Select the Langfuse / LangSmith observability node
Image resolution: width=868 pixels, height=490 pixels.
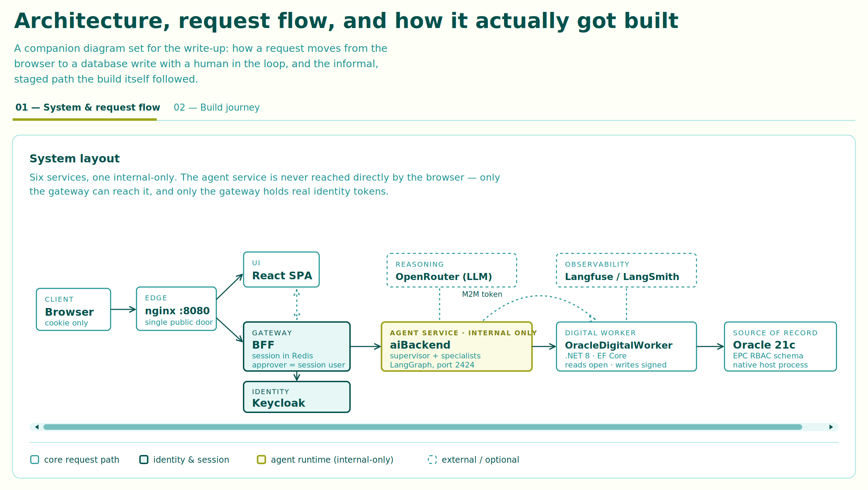[626, 270]
